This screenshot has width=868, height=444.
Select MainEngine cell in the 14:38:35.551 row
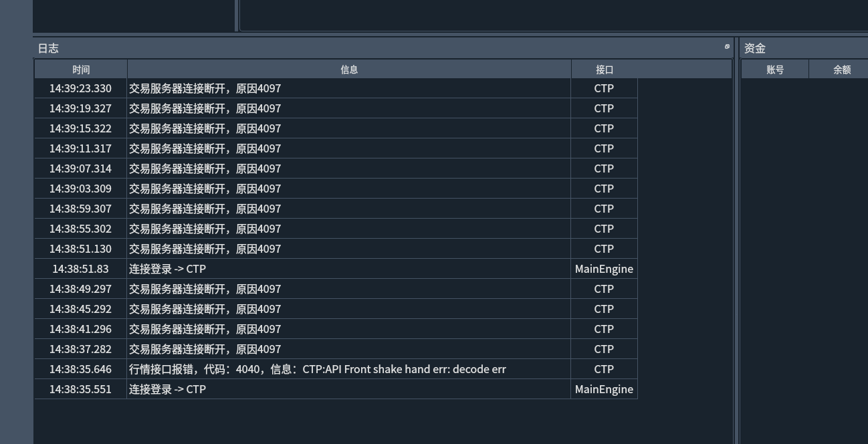click(x=604, y=389)
